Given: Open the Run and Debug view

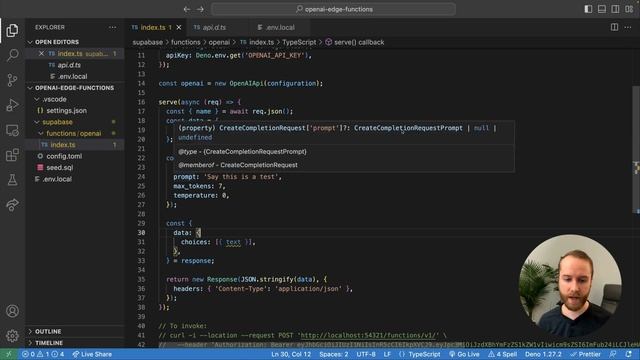Looking at the screenshot, I should click(12, 105).
